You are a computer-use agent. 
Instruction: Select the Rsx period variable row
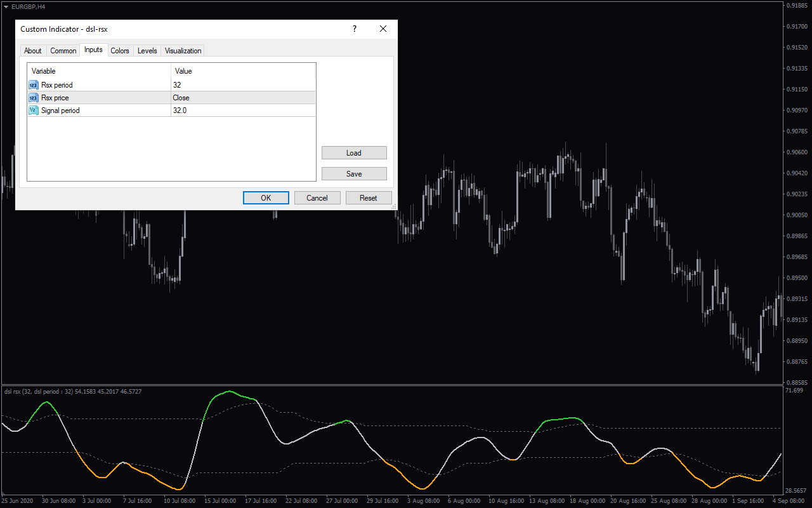tap(171, 85)
